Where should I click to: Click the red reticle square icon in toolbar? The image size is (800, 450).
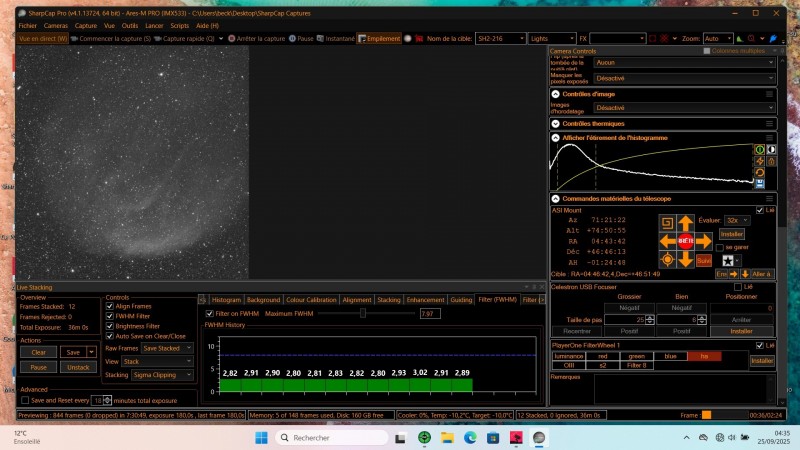[x=653, y=39]
